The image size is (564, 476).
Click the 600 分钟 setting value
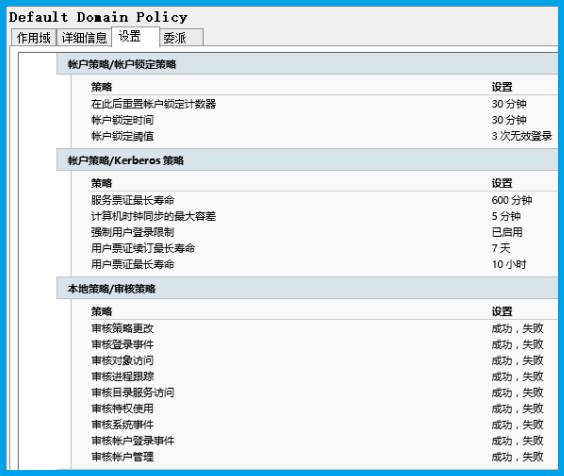[x=511, y=200]
